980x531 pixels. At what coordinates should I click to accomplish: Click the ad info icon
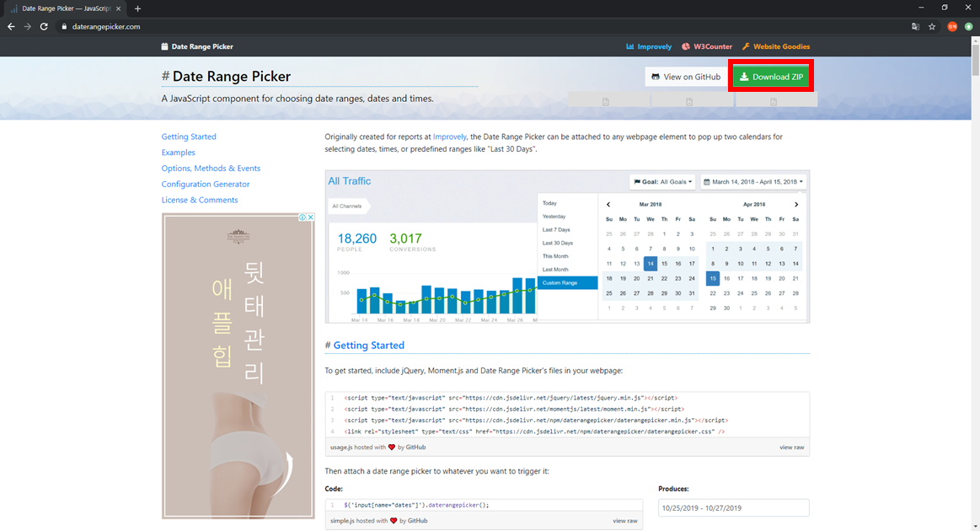303,217
